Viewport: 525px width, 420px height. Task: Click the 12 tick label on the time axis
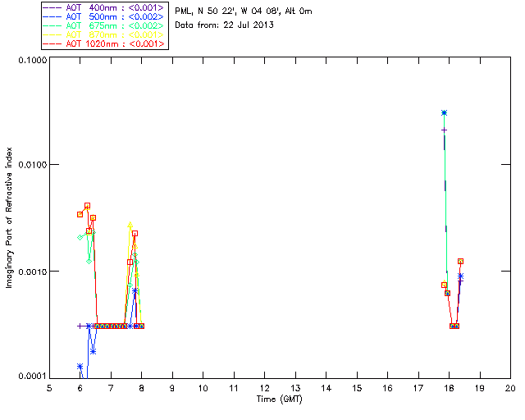(x=264, y=387)
